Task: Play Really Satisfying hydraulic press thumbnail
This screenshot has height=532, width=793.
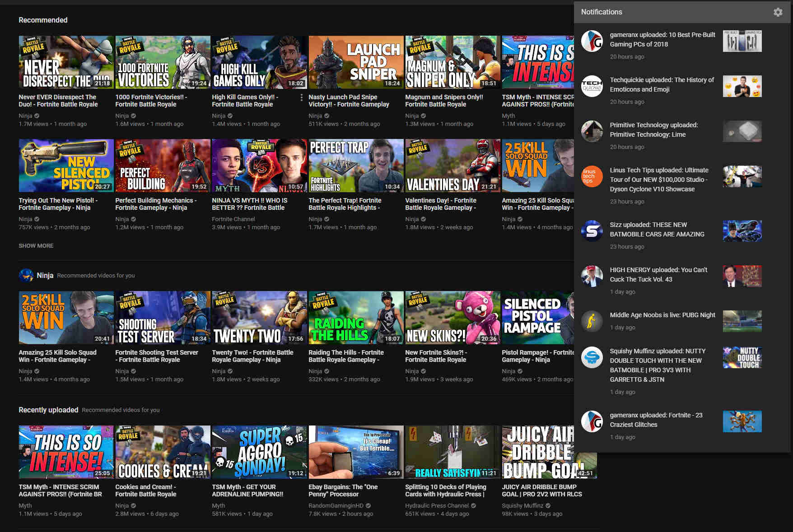Action: 452,452
